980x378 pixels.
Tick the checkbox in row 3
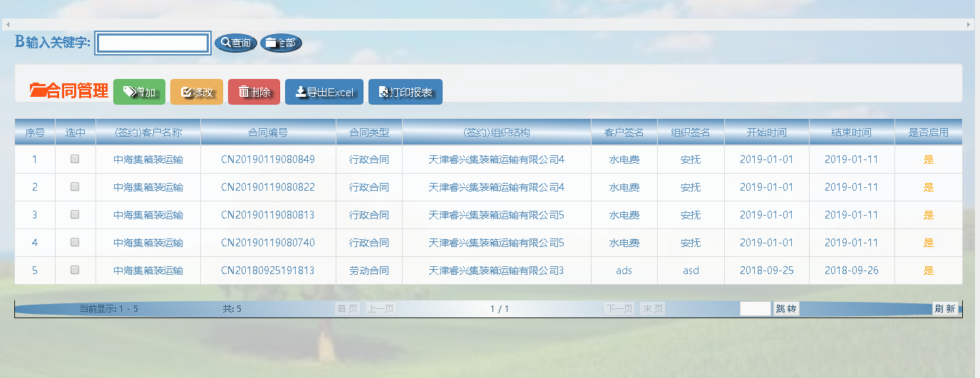[x=75, y=214]
